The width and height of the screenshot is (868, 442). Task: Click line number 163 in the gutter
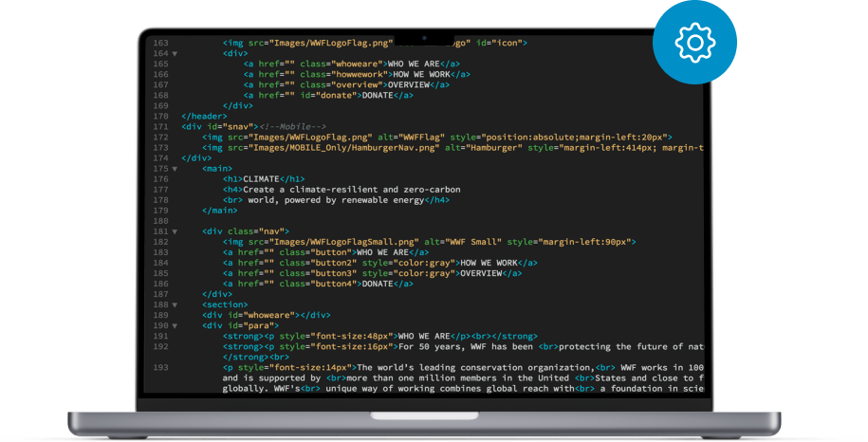tap(160, 43)
